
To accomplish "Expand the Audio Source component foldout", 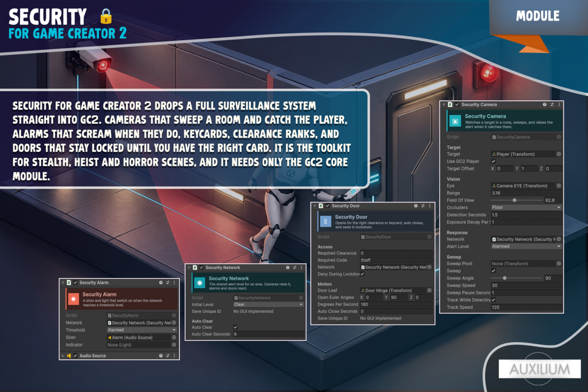I will tap(62, 356).
